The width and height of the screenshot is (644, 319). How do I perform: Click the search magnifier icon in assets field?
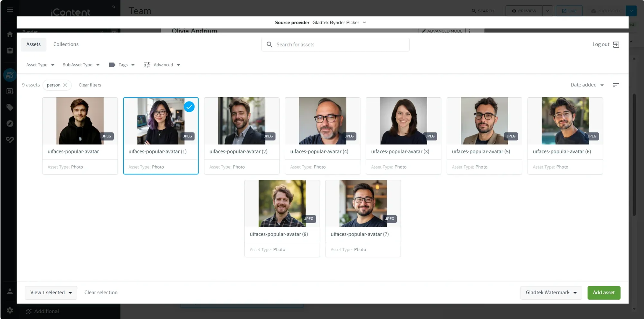tap(270, 44)
